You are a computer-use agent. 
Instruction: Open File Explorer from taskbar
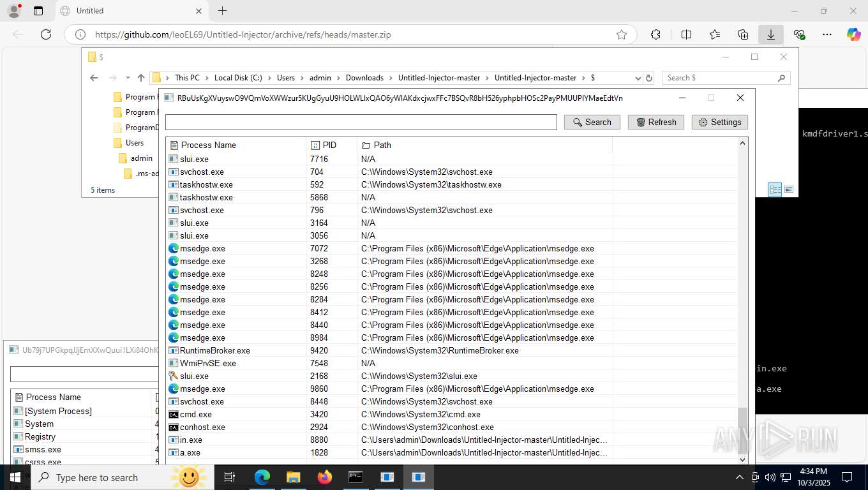[x=294, y=477]
